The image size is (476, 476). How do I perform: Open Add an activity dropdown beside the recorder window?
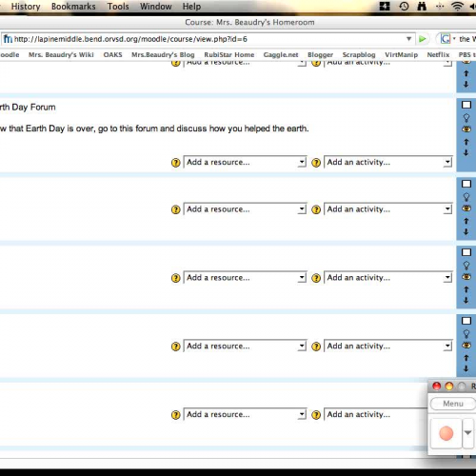376,414
